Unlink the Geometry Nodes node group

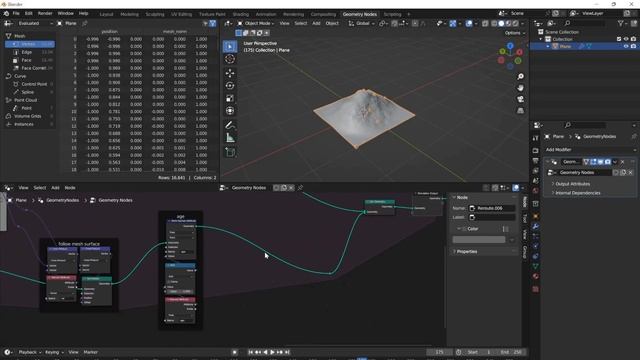coord(630,173)
